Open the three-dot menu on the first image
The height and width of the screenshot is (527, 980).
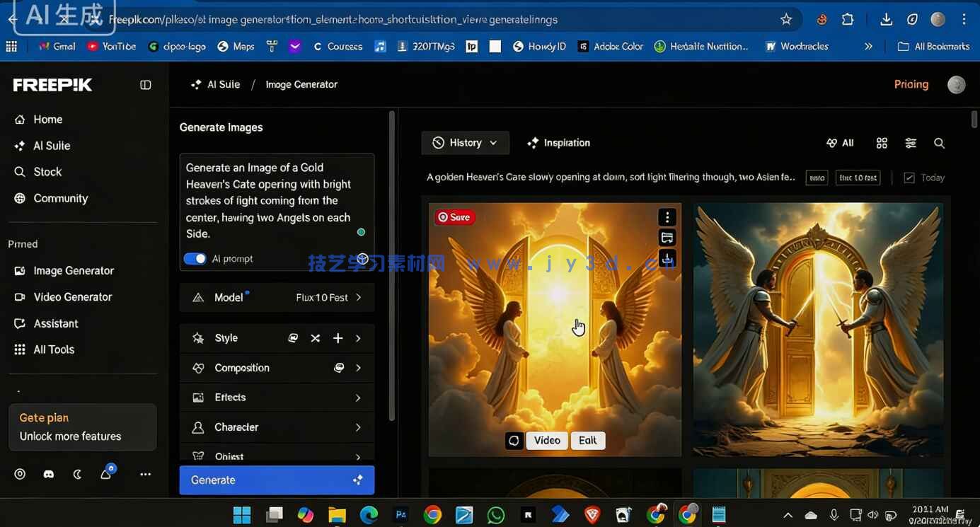[x=667, y=216]
